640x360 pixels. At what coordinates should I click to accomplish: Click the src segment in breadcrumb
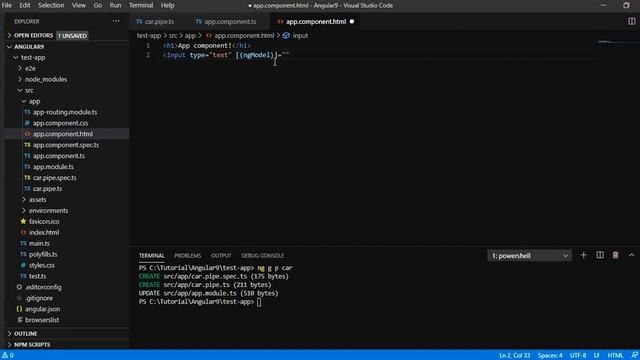coord(173,36)
